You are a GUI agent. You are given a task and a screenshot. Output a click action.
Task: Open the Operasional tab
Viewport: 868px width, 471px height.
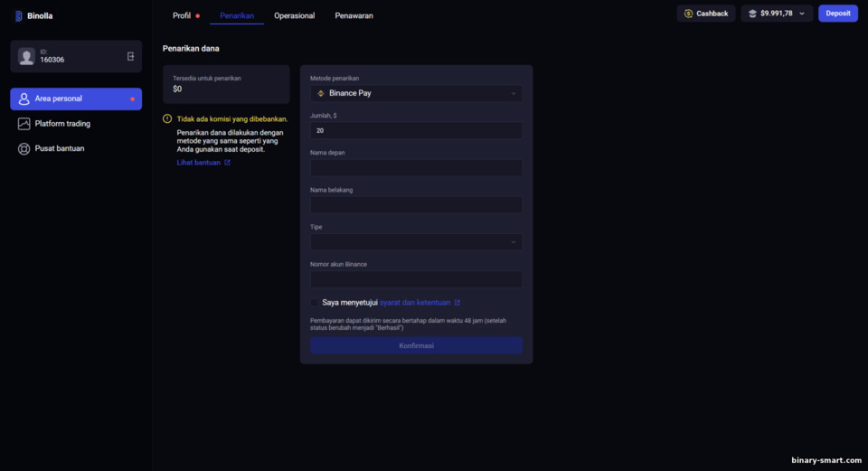[x=295, y=16]
